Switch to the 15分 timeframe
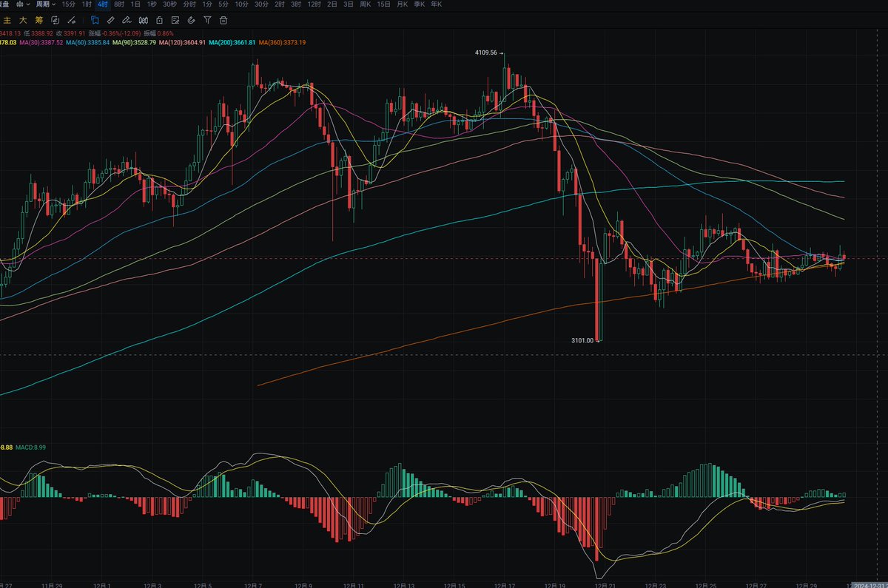This screenshot has width=888, height=588. coord(68,4)
